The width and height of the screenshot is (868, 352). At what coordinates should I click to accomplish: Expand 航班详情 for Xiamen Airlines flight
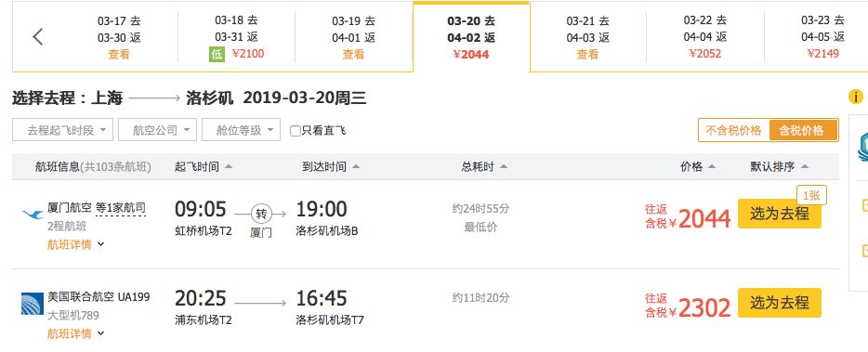[76, 244]
